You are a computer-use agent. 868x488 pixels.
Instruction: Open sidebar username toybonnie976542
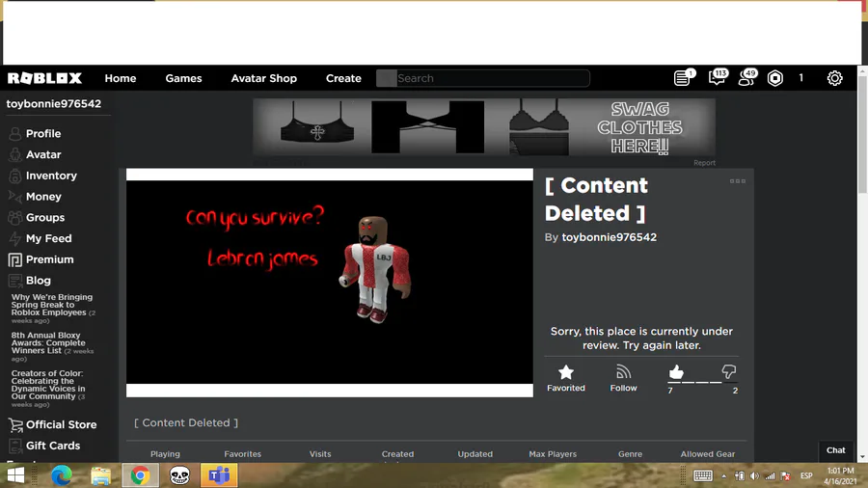(x=54, y=103)
